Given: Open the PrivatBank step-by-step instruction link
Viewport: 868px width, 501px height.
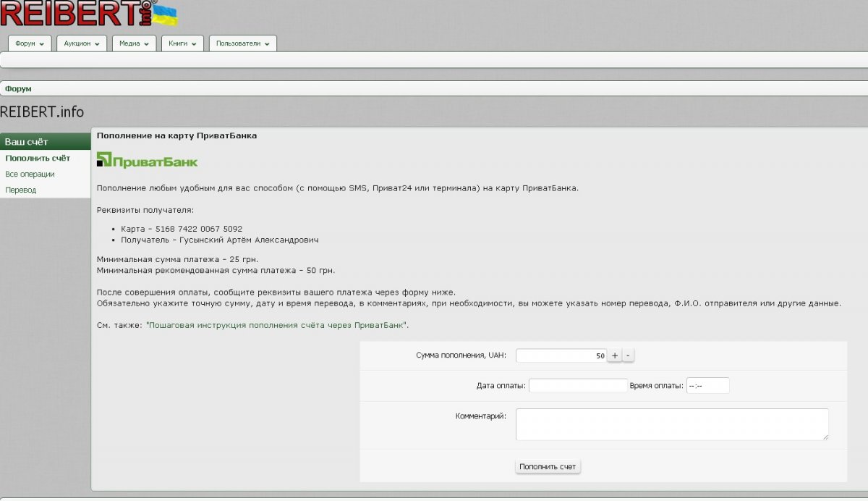Looking at the screenshot, I should [x=277, y=325].
